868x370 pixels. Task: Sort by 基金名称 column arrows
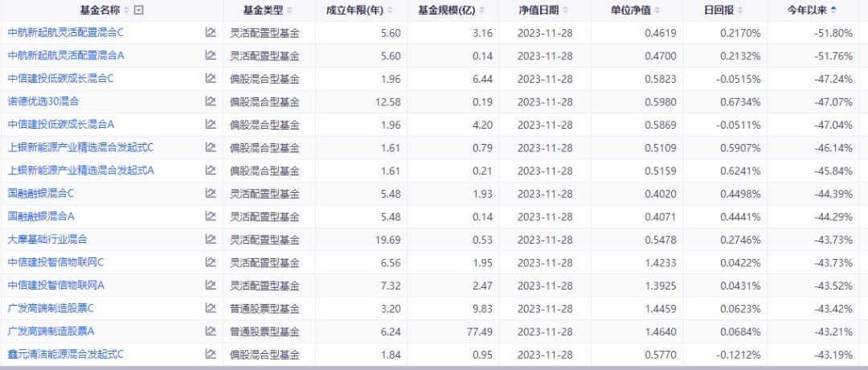[126, 10]
